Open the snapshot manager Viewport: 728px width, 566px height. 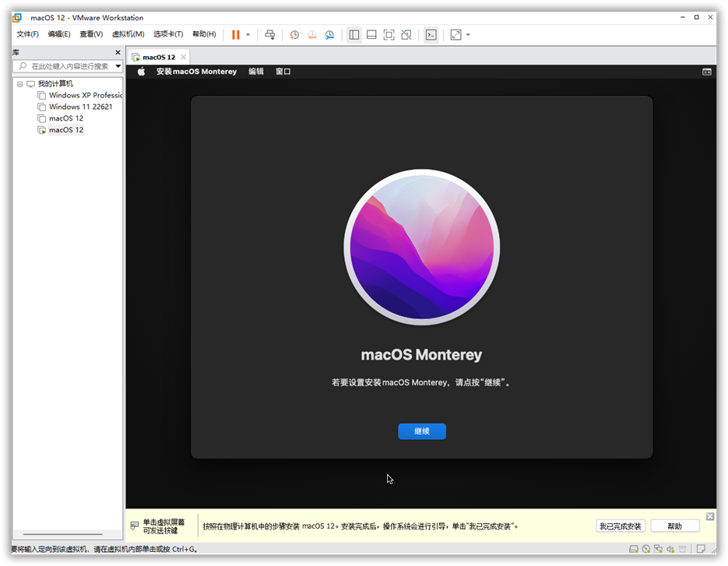click(x=329, y=35)
